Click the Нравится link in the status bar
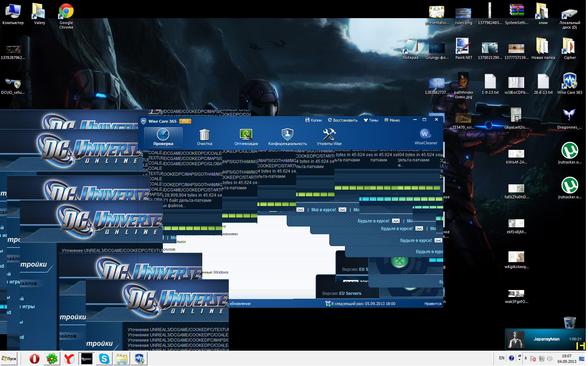The height and width of the screenshot is (366, 588). point(433,304)
